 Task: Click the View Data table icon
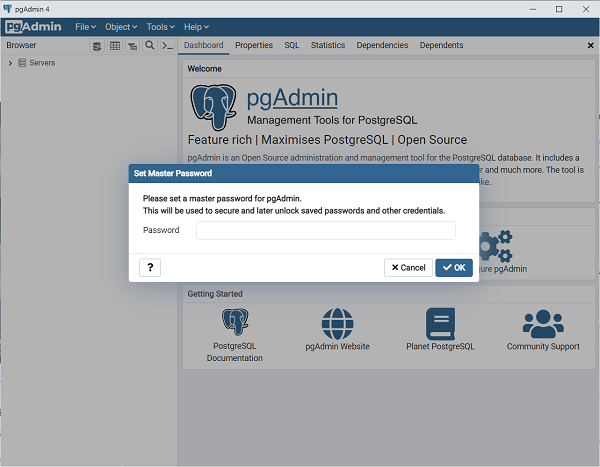[115, 46]
